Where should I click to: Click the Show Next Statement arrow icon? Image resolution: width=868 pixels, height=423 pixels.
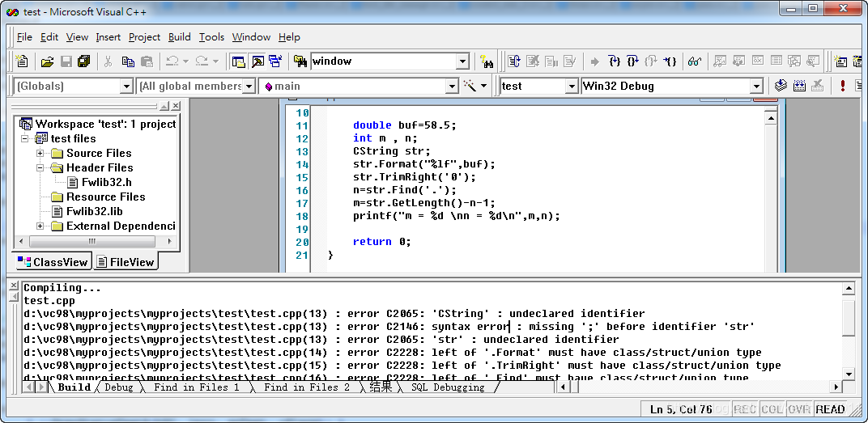coord(595,61)
